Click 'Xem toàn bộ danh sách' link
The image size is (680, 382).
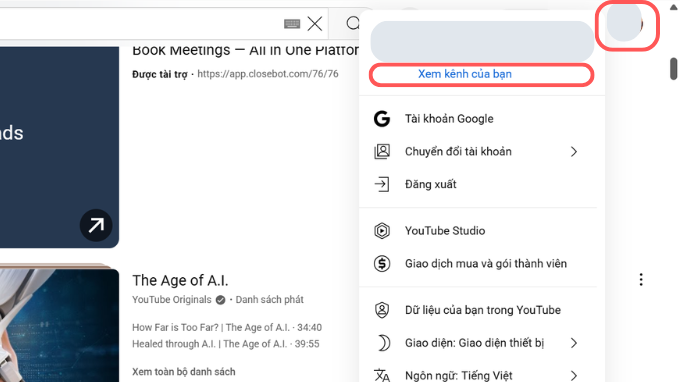coord(183,372)
